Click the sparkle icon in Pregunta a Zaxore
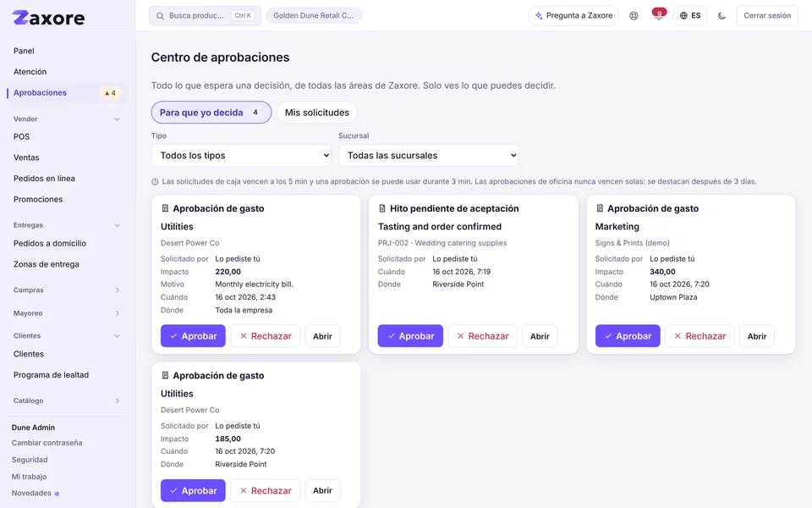Viewport: 812px width, 508px height. click(x=539, y=15)
